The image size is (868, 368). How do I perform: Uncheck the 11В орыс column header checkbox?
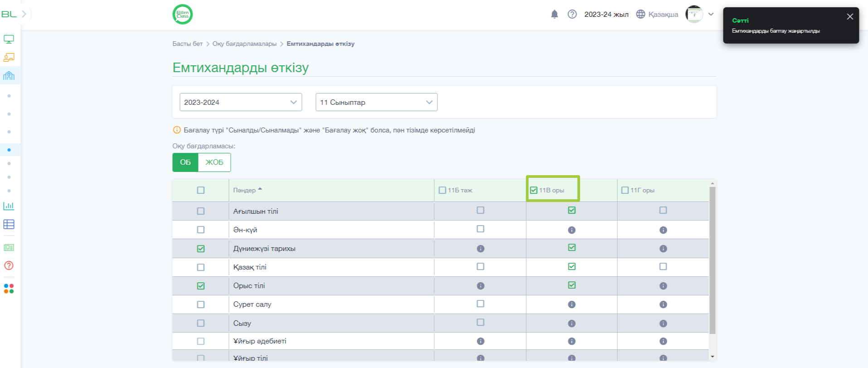[x=533, y=190]
